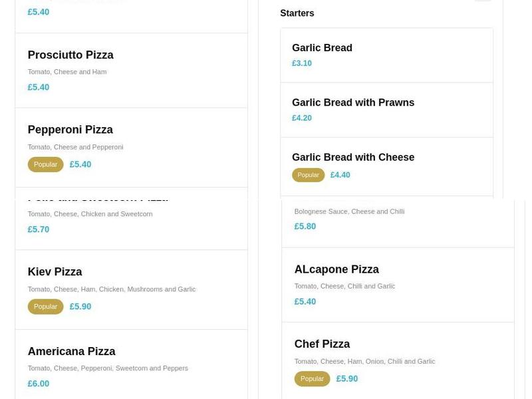
Task: Click Popular badge beside Garlic Bread with Cheese
Action: 308,175
